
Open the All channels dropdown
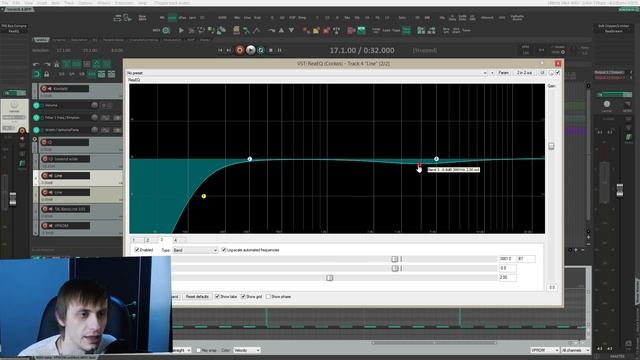(575, 350)
